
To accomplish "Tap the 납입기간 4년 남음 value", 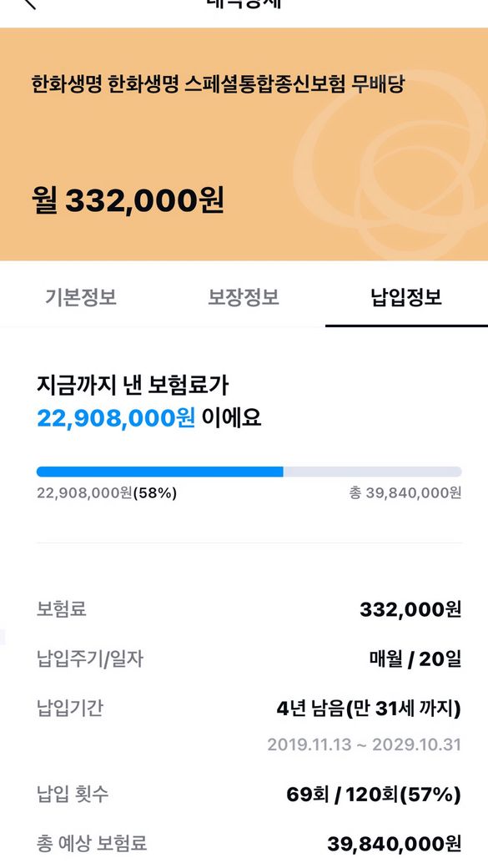I will tap(369, 709).
